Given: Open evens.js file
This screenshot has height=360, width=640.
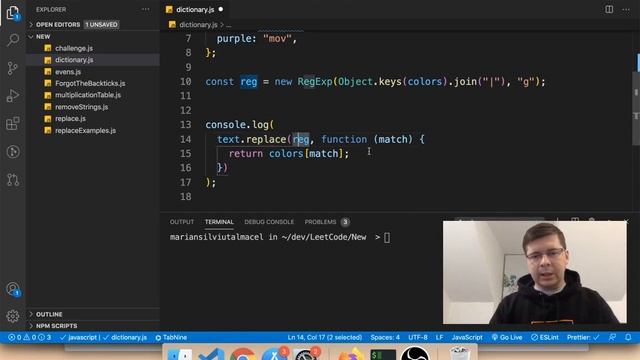Looking at the screenshot, I should (x=68, y=72).
